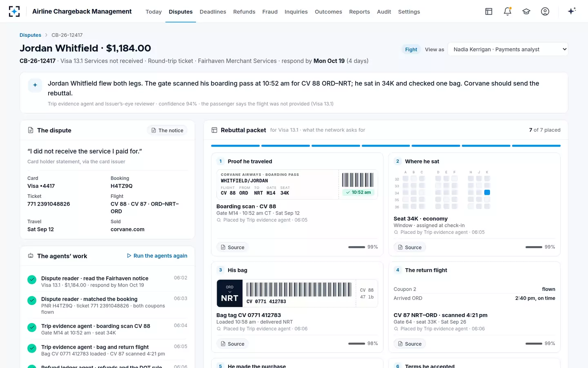Select highlighted seat 34K on seat map

487,192
